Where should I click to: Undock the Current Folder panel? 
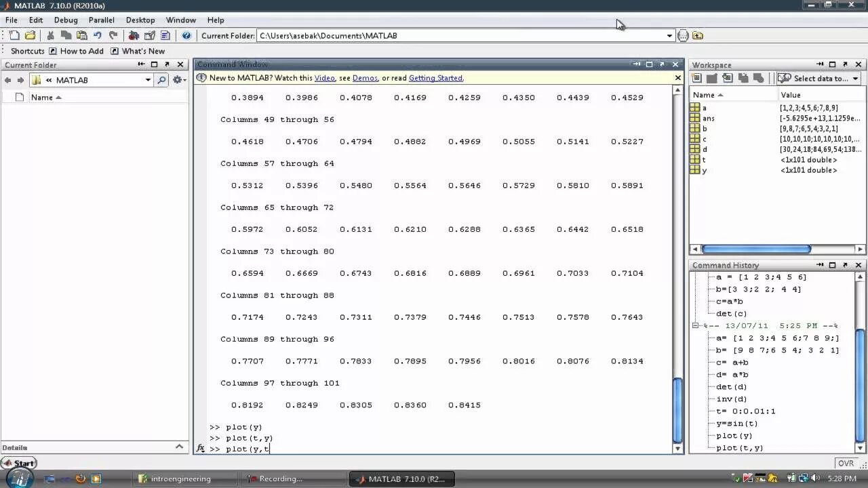(x=167, y=64)
